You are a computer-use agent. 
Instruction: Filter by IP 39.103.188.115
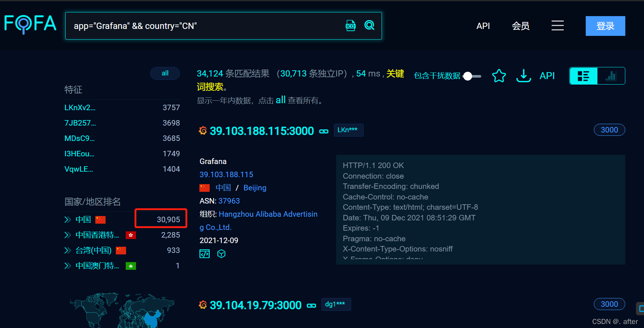pos(226,175)
